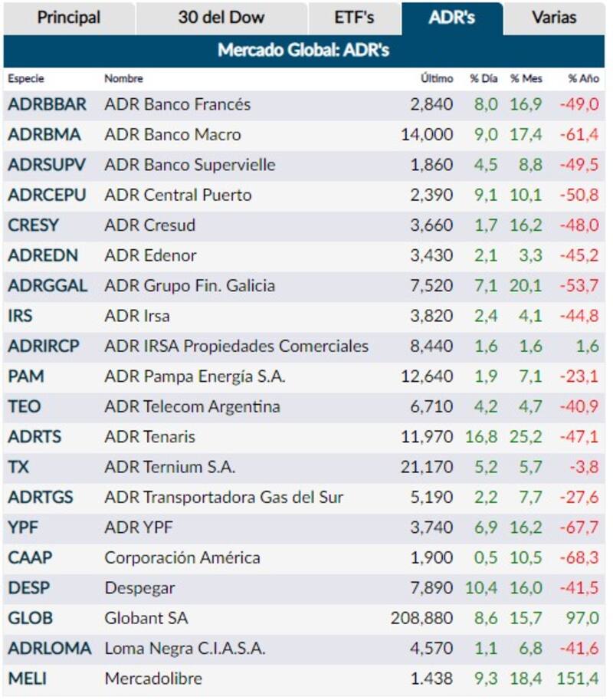This screenshot has height=700, width=613.
Task: Click the ADR's tab
Action: click(x=452, y=18)
